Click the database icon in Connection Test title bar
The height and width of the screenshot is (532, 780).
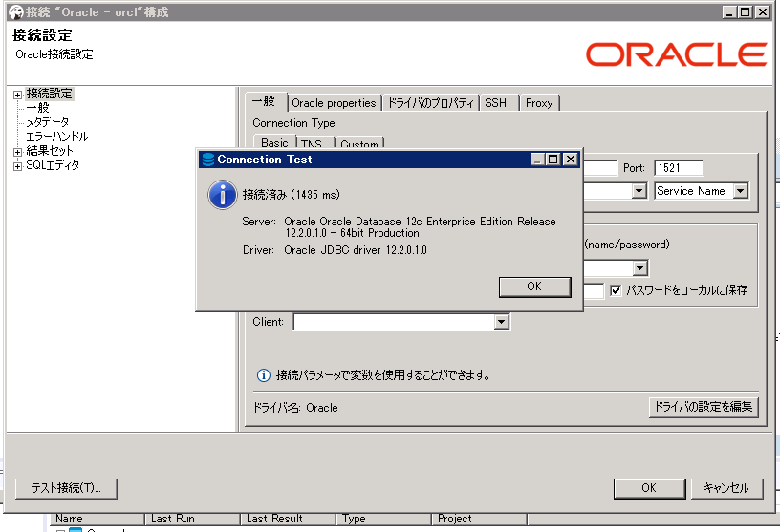click(x=208, y=160)
